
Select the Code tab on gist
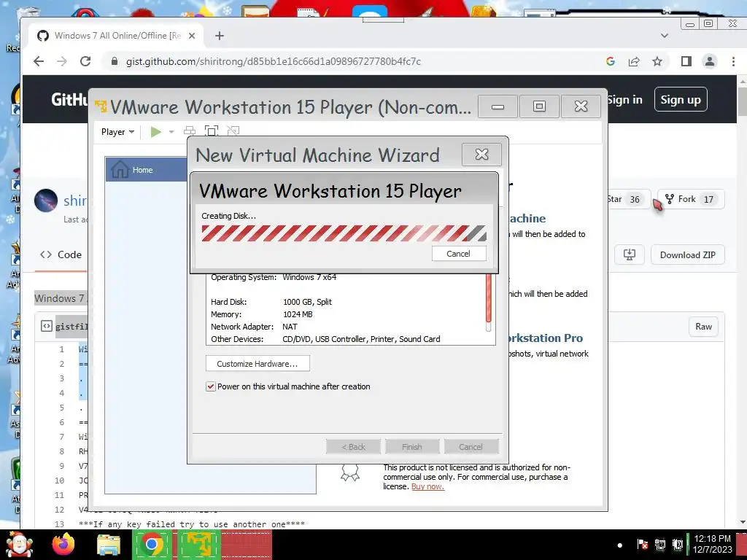61,254
